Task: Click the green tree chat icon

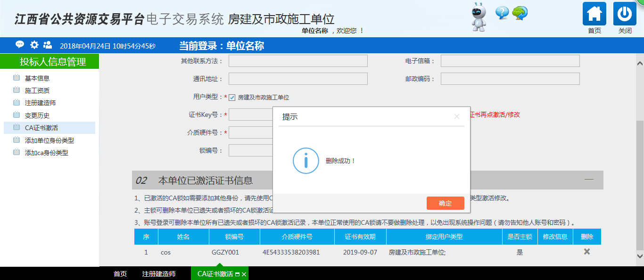Action: 520,13
